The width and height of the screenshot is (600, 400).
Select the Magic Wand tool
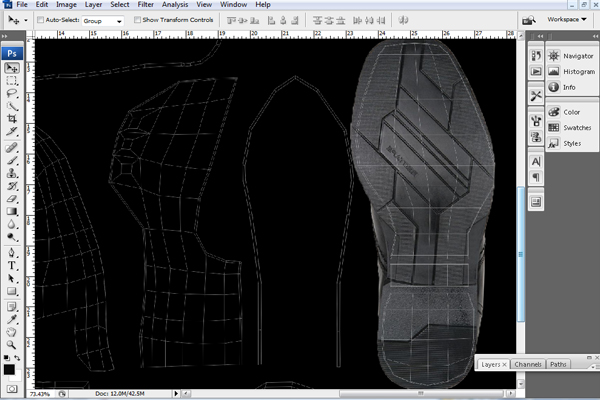click(x=11, y=106)
